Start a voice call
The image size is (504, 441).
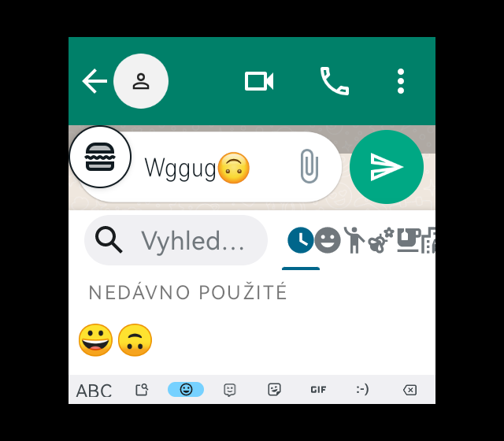334,81
